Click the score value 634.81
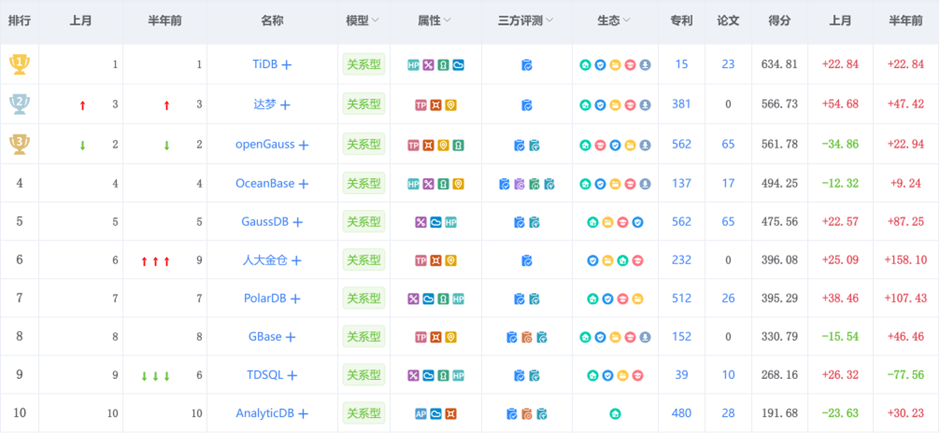The width and height of the screenshot is (940, 433). point(779,64)
